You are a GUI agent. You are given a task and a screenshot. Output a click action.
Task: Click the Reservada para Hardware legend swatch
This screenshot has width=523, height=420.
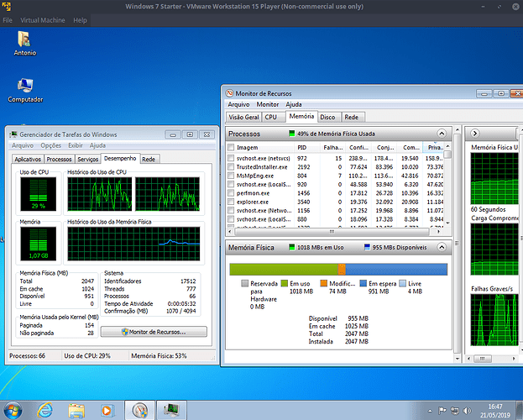245,283
